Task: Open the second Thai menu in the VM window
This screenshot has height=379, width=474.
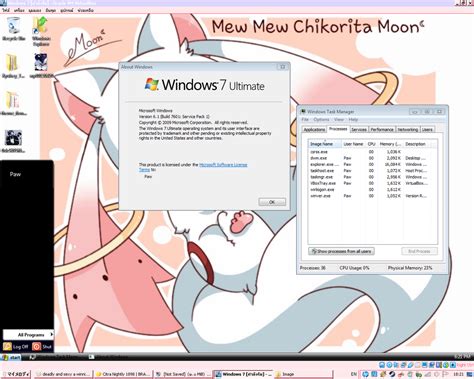Action: point(19,10)
